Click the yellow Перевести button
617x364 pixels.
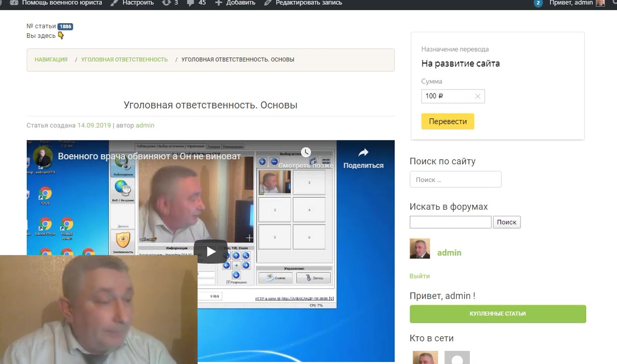click(x=448, y=121)
